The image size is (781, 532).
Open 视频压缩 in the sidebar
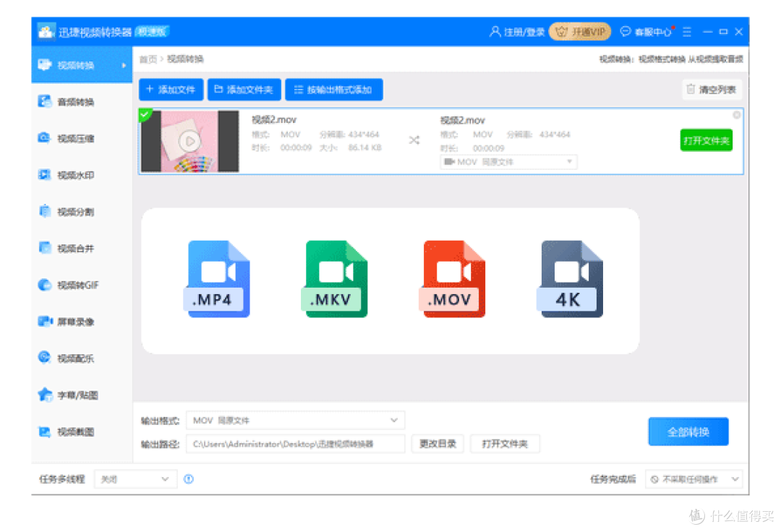82,138
